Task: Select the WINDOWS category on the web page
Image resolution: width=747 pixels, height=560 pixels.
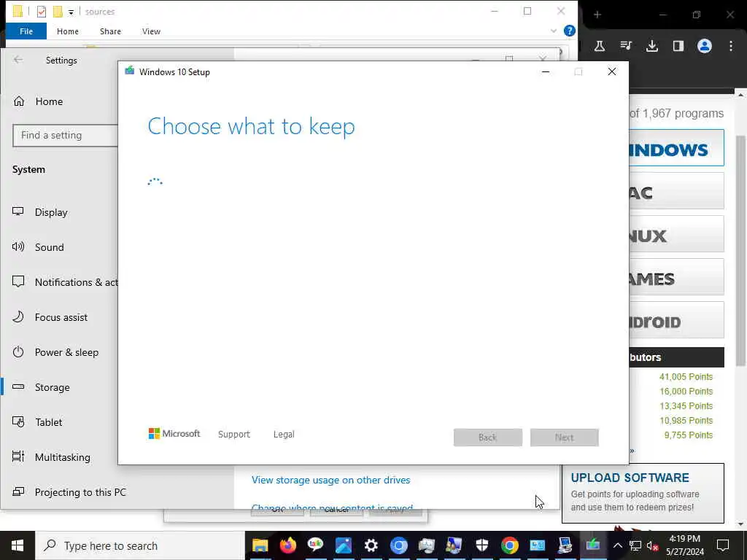Action: 676,147
